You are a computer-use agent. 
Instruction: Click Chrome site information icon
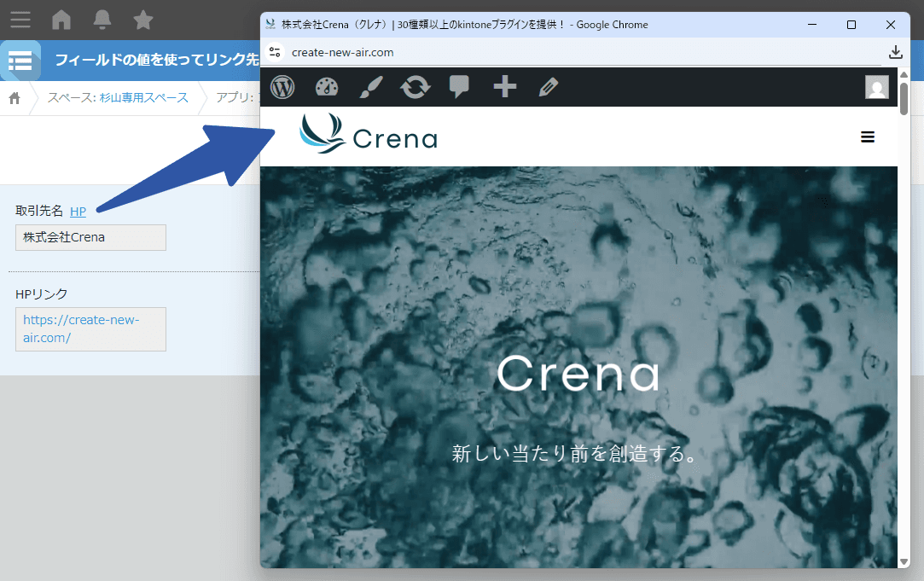point(275,52)
